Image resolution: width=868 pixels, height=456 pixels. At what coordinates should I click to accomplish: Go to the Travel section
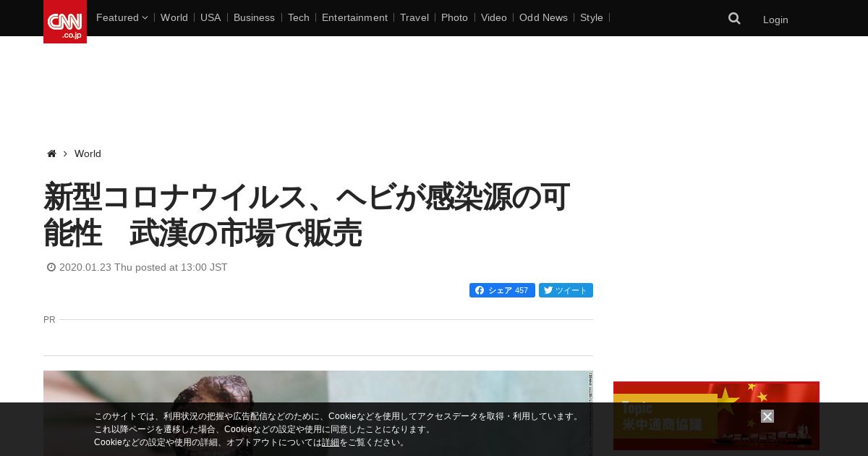click(414, 17)
